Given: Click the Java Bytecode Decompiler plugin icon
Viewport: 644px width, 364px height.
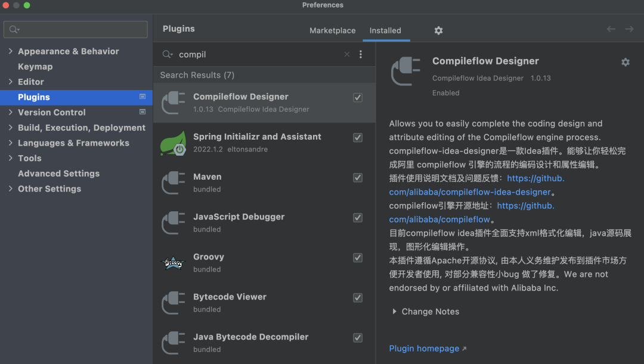Looking at the screenshot, I should (x=174, y=343).
